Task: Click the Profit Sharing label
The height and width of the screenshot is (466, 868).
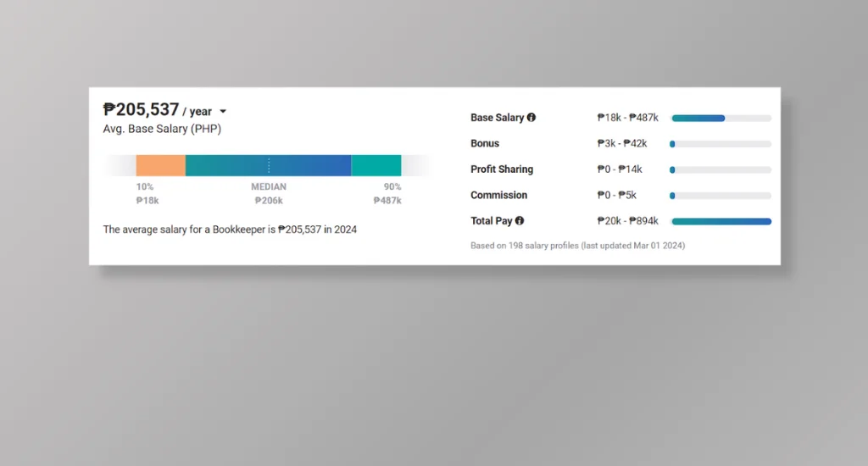Action: click(x=502, y=169)
